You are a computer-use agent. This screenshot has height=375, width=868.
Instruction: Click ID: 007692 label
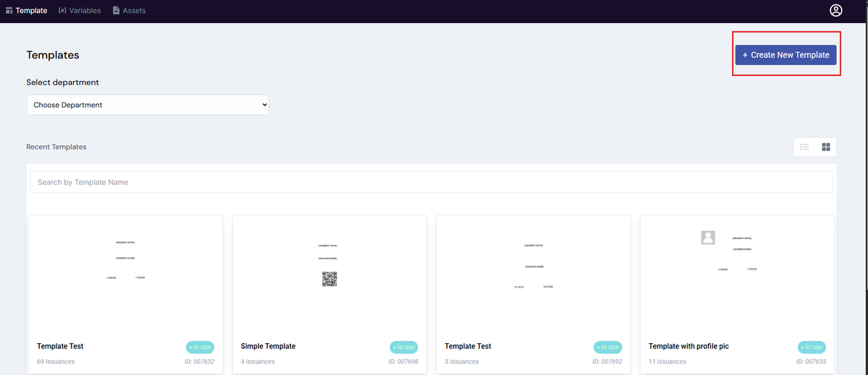(x=607, y=361)
